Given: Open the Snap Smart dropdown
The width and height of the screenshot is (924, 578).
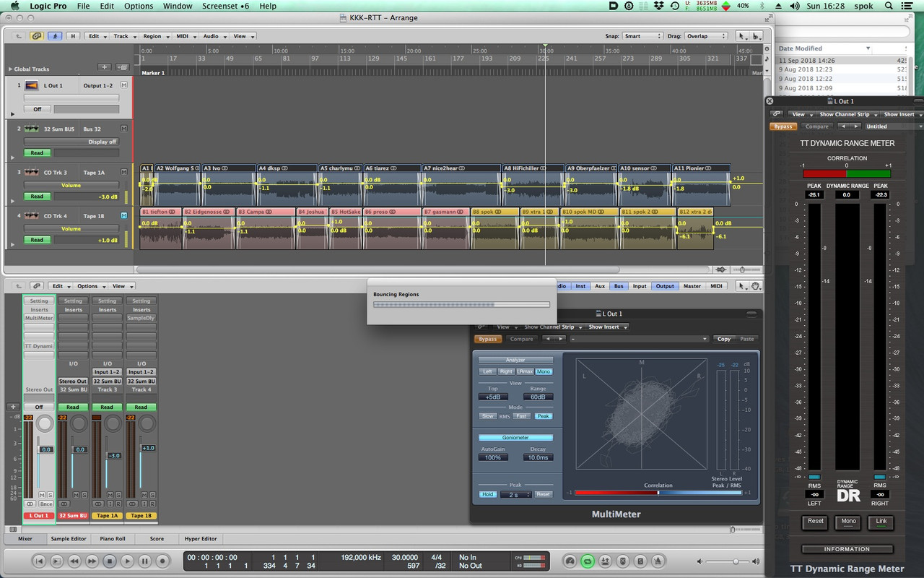Looking at the screenshot, I should click(642, 36).
